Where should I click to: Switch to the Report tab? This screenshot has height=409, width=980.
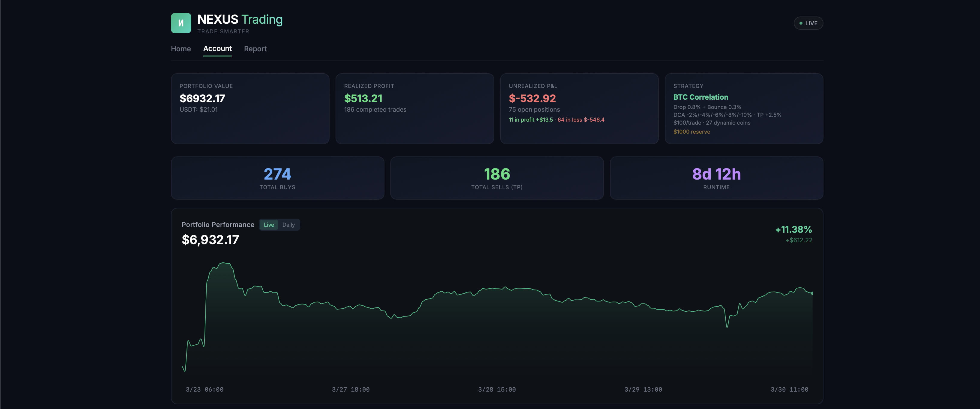[x=255, y=49]
